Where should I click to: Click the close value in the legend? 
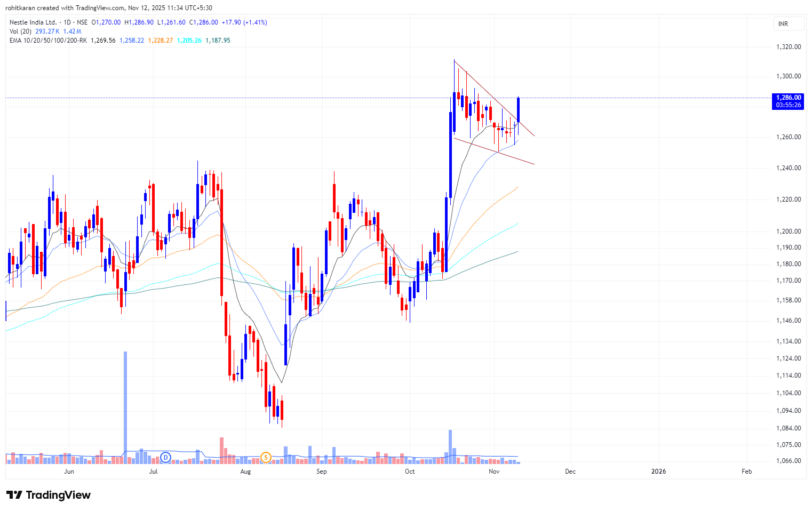click(x=203, y=22)
